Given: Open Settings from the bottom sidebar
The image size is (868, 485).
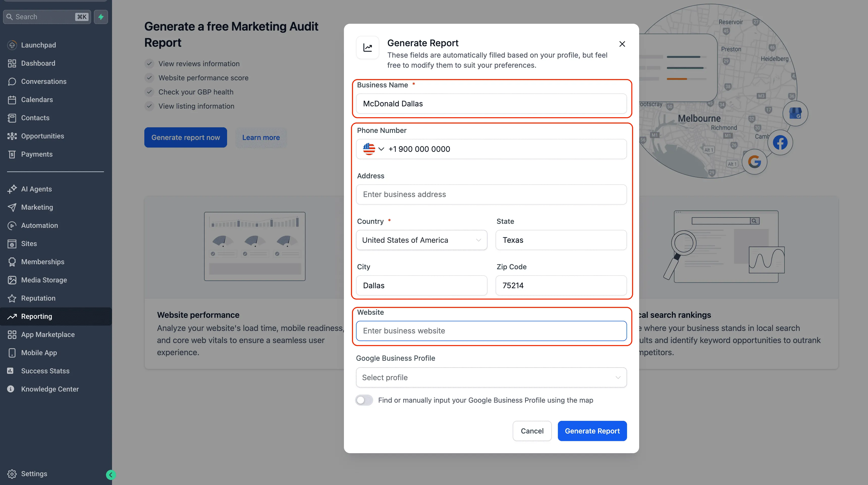Looking at the screenshot, I should pyautogui.click(x=34, y=474).
